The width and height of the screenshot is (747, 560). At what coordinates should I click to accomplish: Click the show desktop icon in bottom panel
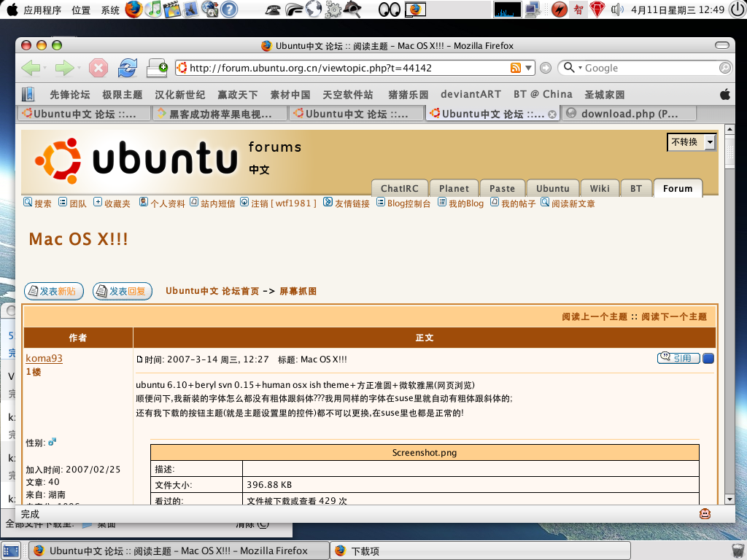tap(11, 551)
